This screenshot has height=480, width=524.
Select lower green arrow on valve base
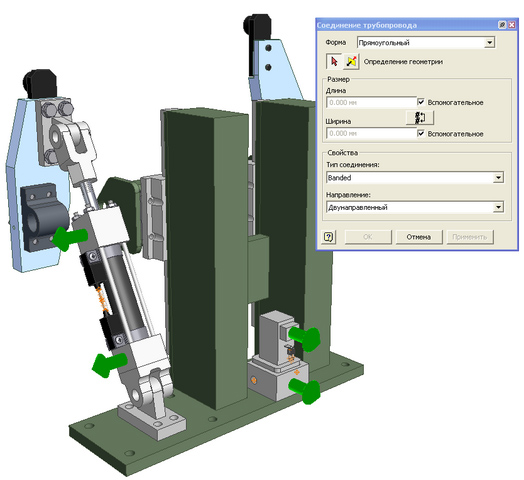(304, 391)
